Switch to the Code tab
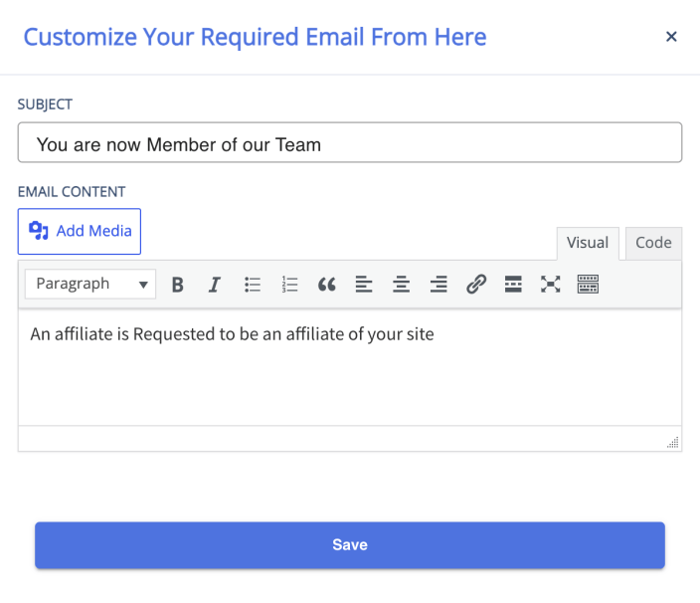This screenshot has width=700, height=603. pos(653,243)
